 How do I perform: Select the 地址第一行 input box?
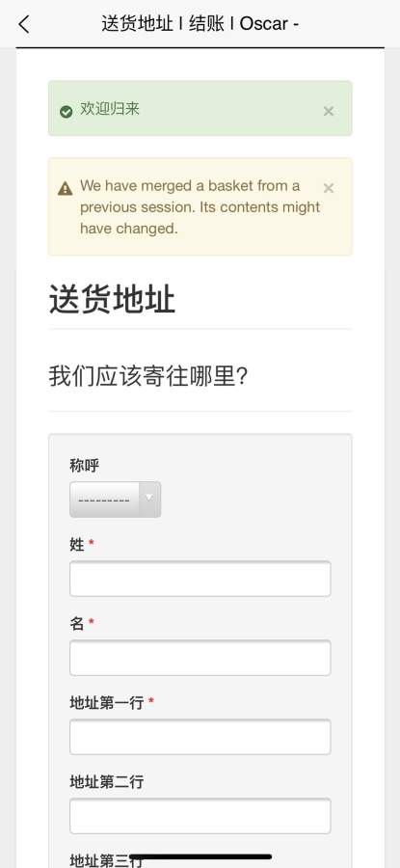pyautogui.click(x=200, y=737)
